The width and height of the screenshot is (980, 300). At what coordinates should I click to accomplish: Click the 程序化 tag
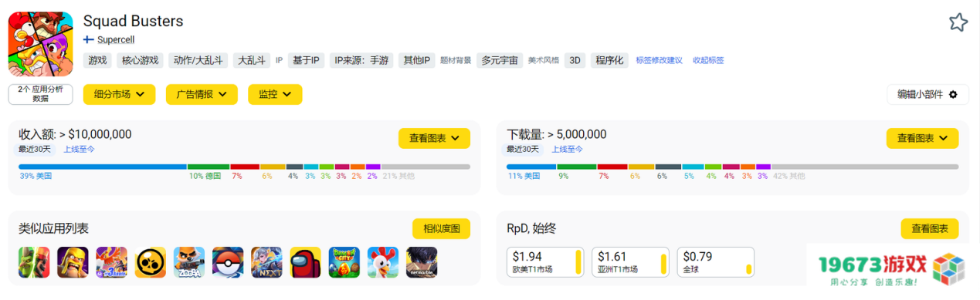[x=609, y=60]
